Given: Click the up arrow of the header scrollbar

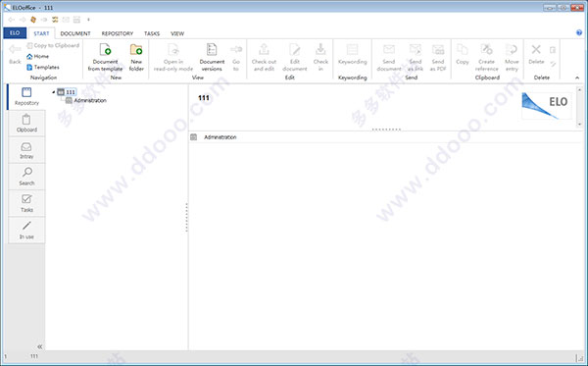Looking at the screenshot, I should click(579, 89).
